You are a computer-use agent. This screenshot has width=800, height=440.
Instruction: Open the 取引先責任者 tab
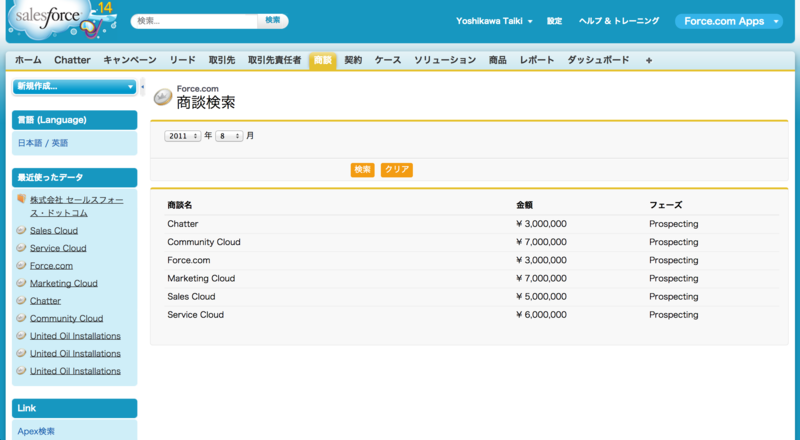(x=274, y=60)
